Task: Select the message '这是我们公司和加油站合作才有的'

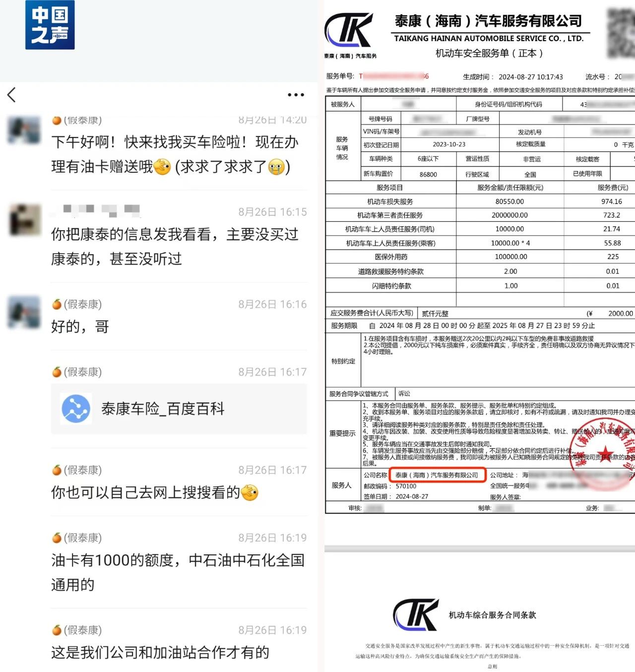Action: (160, 652)
